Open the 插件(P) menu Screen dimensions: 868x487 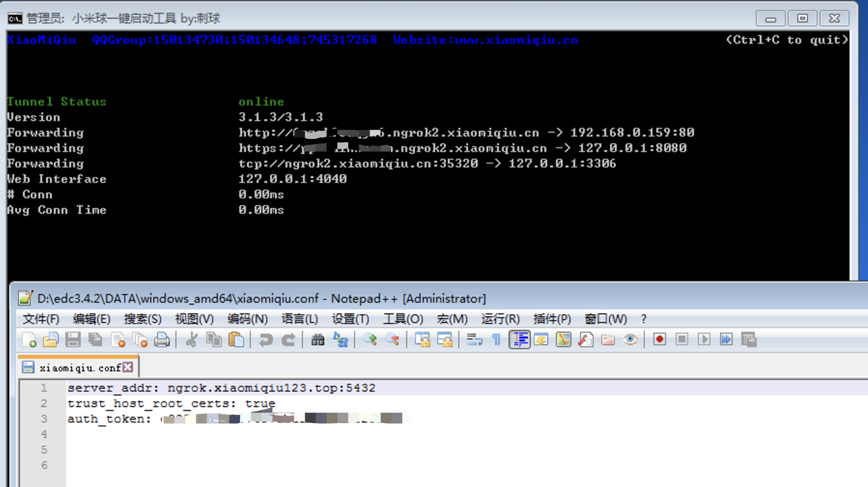click(x=552, y=319)
